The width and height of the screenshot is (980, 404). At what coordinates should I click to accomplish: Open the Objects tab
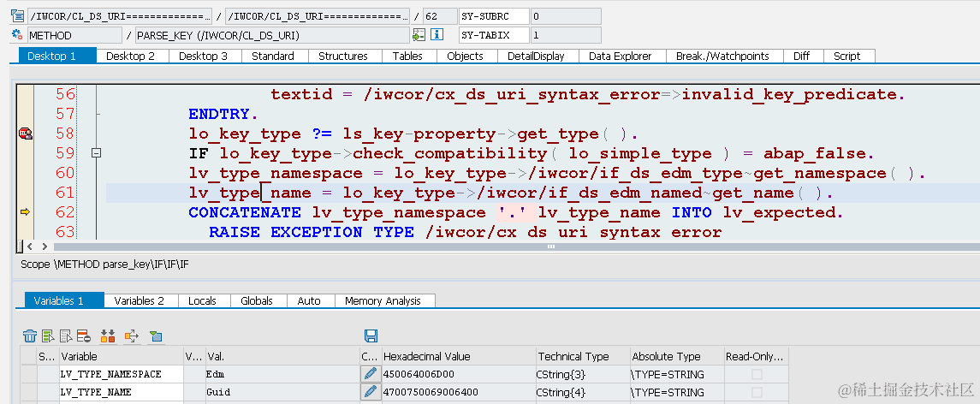tap(466, 56)
